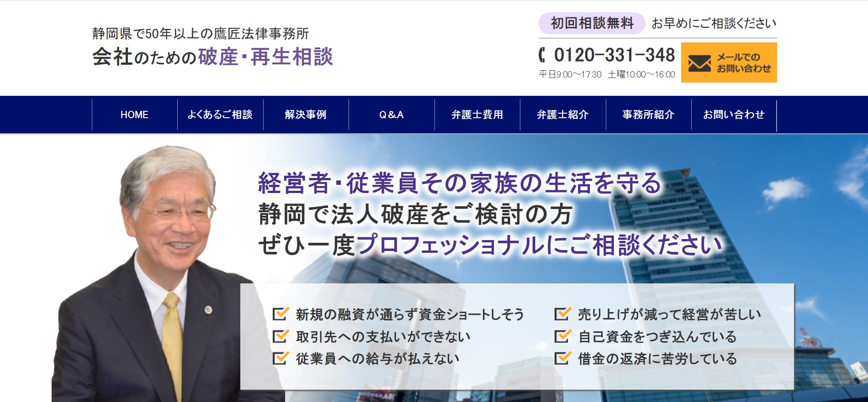
Task: Navigate to 事務所紹介
Action: point(648,115)
